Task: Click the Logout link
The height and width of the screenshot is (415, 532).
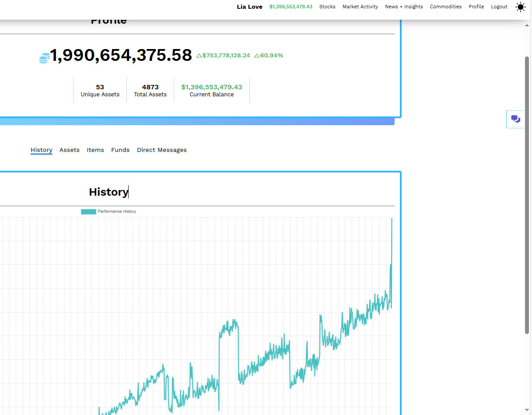Action: (x=499, y=7)
